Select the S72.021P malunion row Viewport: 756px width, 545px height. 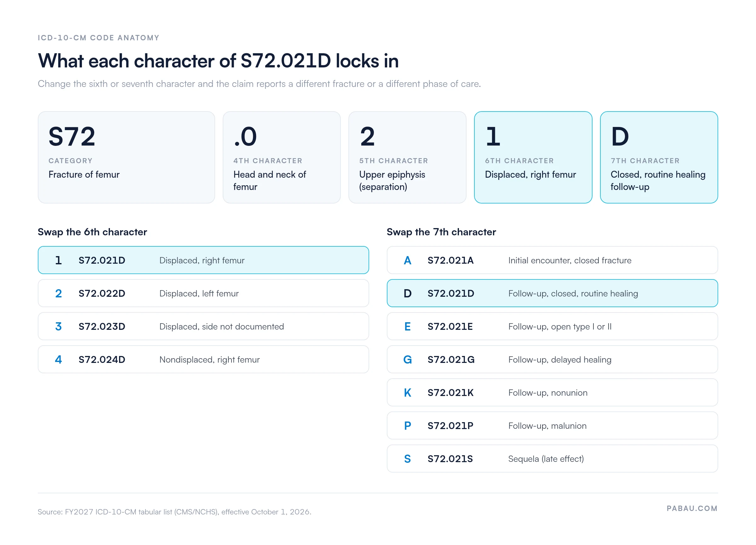[x=552, y=425]
